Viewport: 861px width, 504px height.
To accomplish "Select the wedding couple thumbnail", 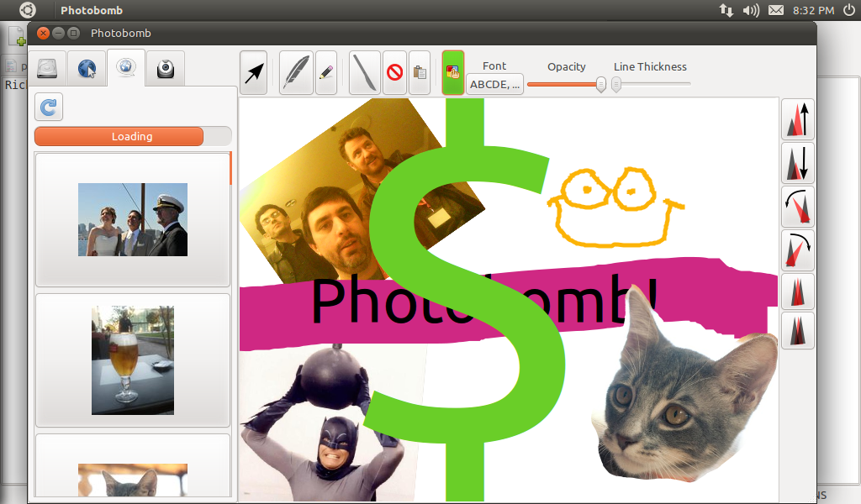I will [x=133, y=219].
